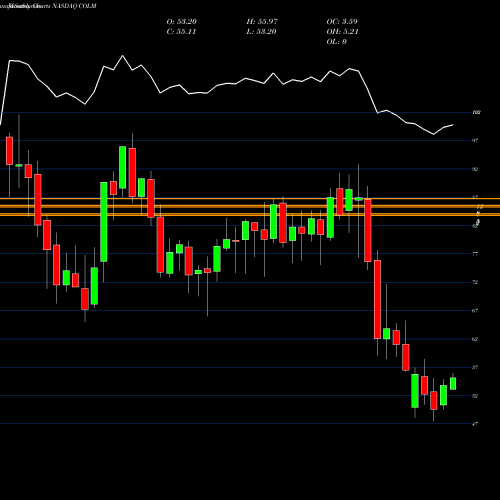This screenshot has height=500, width=500.
Task: Click the tall red candle falling to 62
Action: 377,299
